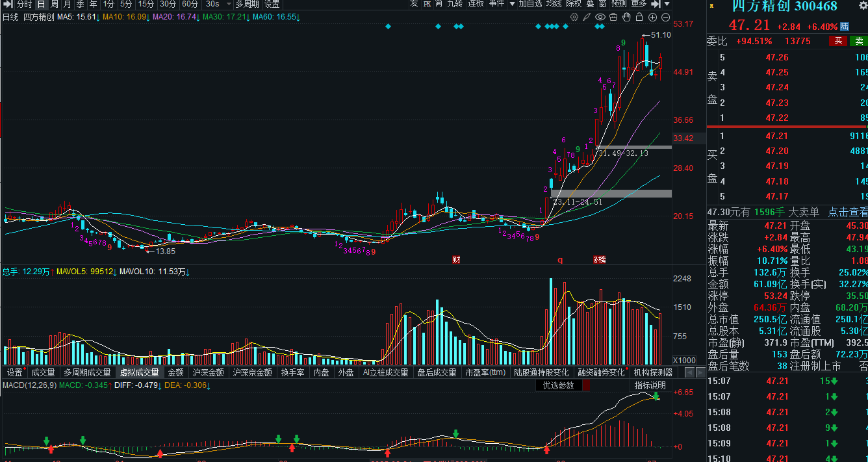Viewport: 868px width, 462px height.
Task: Switch to 30分 chart period
Action: pyautogui.click(x=168, y=4)
